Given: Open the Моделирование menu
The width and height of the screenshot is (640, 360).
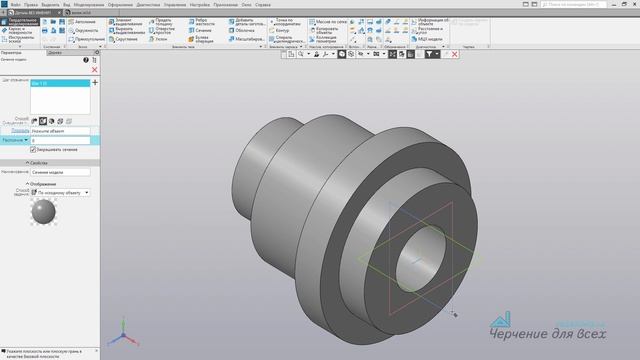Looking at the screenshot, I should [89, 4].
